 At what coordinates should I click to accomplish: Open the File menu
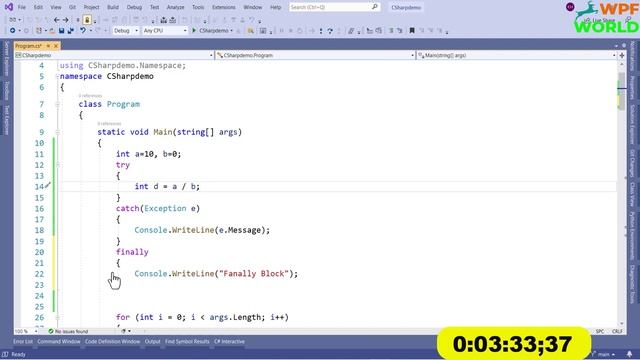(x=22, y=7)
